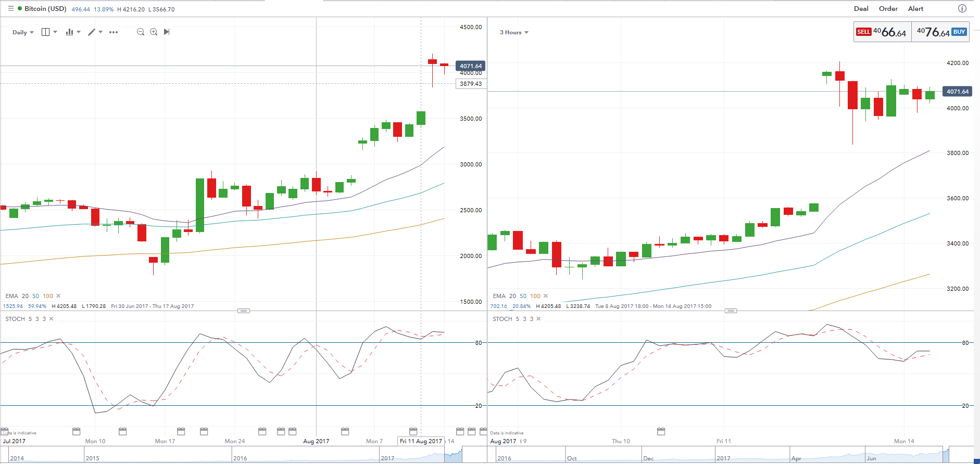980x464 pixels.
Task: Open the 3 Hours timeframe dropdown
Action: point(514,32)
